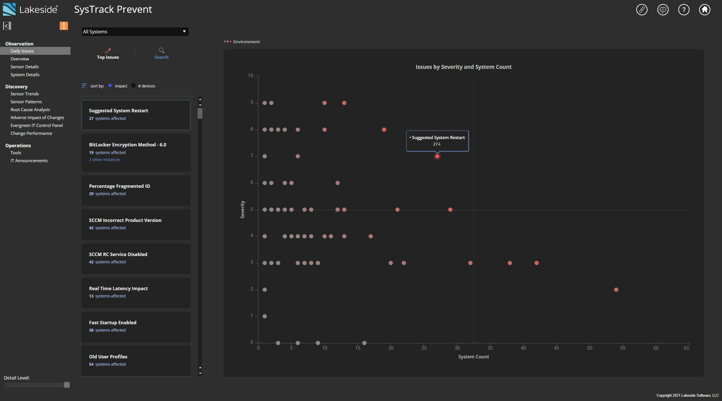This screenshot has height=401, width=722.
Task: Select the Percentage Fragmented IO card
Action: coord(136,190)
